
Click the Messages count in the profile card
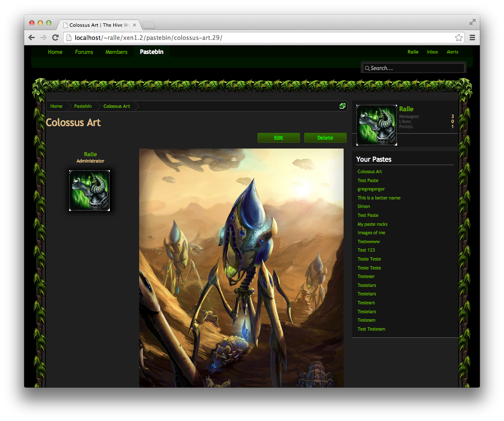[452, 116]
